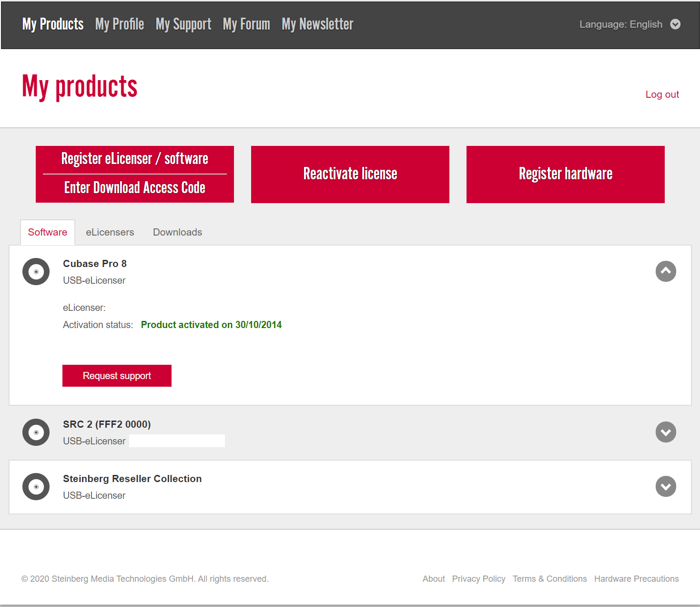Viewport: 700px width, 607px height.
Task: Open the Hardware Precautions link
Action: (637, 579)
